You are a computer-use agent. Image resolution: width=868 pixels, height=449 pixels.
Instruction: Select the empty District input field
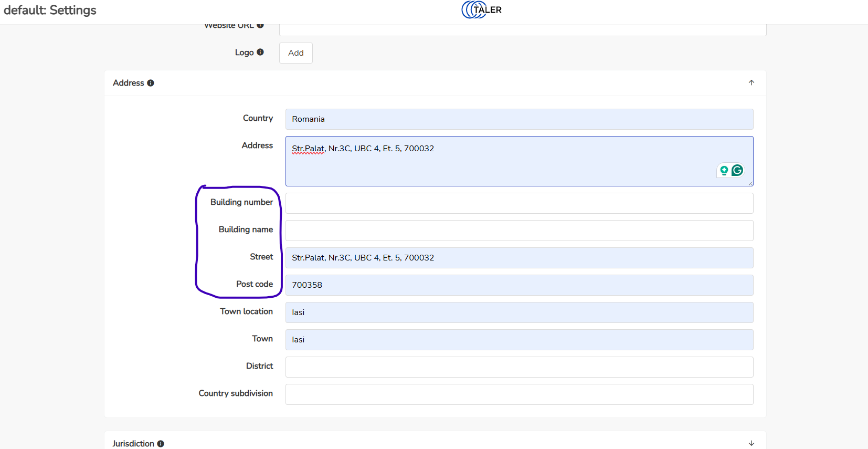[x=519, y=367]
